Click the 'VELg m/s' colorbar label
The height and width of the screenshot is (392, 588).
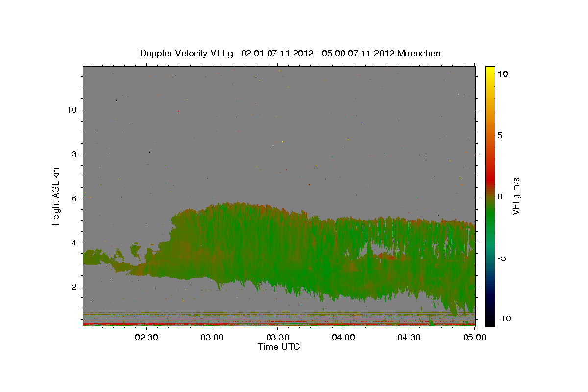516,196
